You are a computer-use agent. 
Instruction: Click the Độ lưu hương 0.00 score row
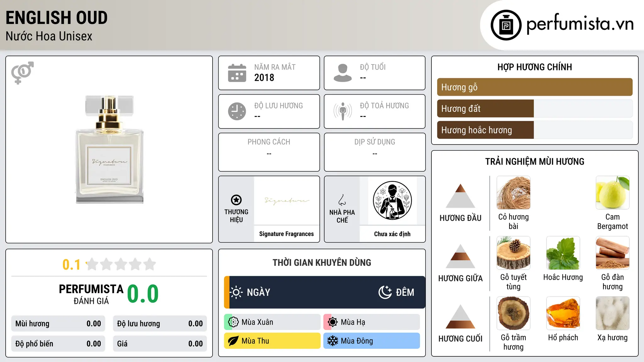point(160,324)
